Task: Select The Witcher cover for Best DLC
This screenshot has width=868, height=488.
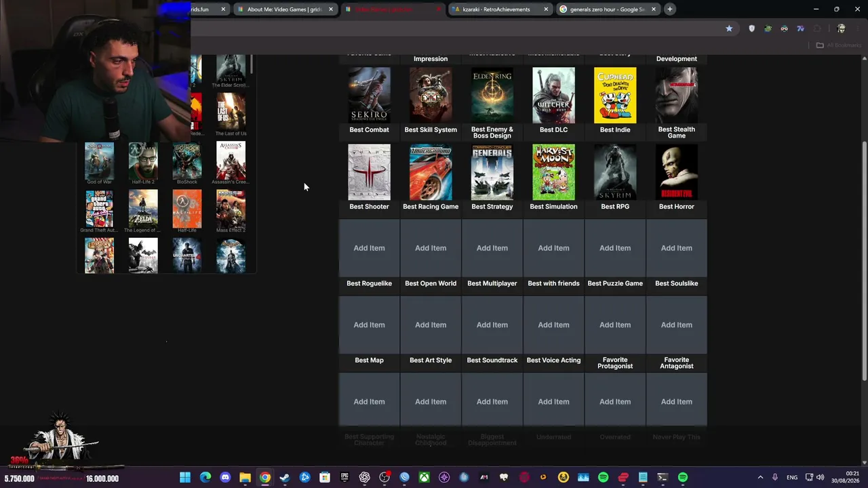Action: coord(553,95)
